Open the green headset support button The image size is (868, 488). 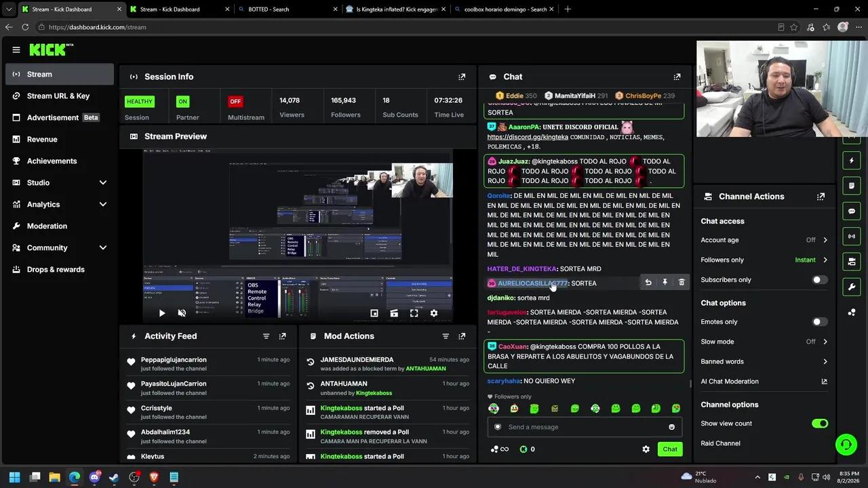click(x=846, y=445)
